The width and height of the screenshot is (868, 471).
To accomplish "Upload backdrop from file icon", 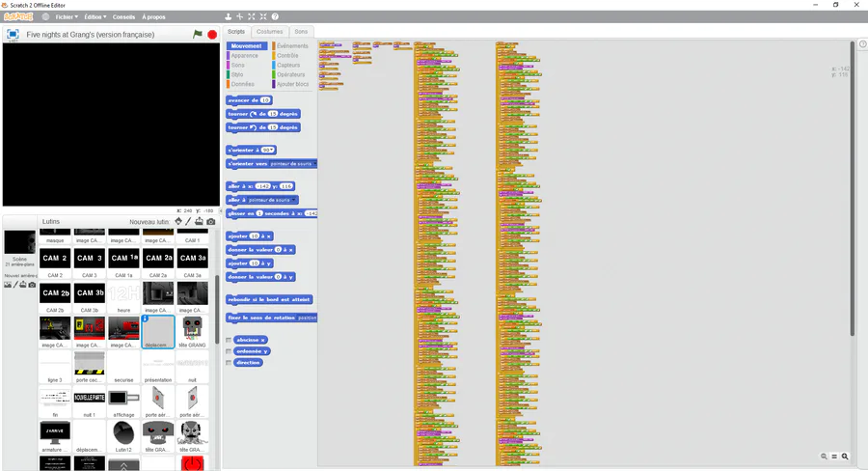I will click(23, 285).
